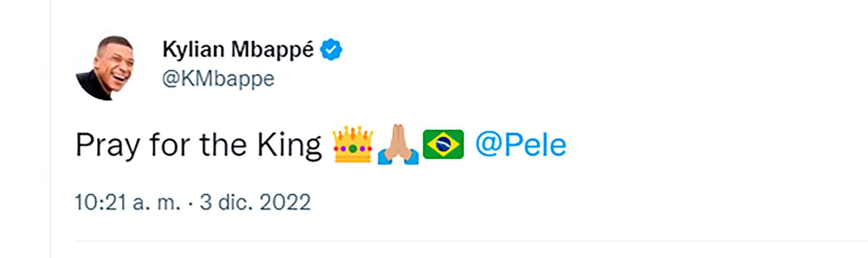Click the year 2022 in the date
The width and height of the screenshot is (868, 258).
[x=285, y=202]
